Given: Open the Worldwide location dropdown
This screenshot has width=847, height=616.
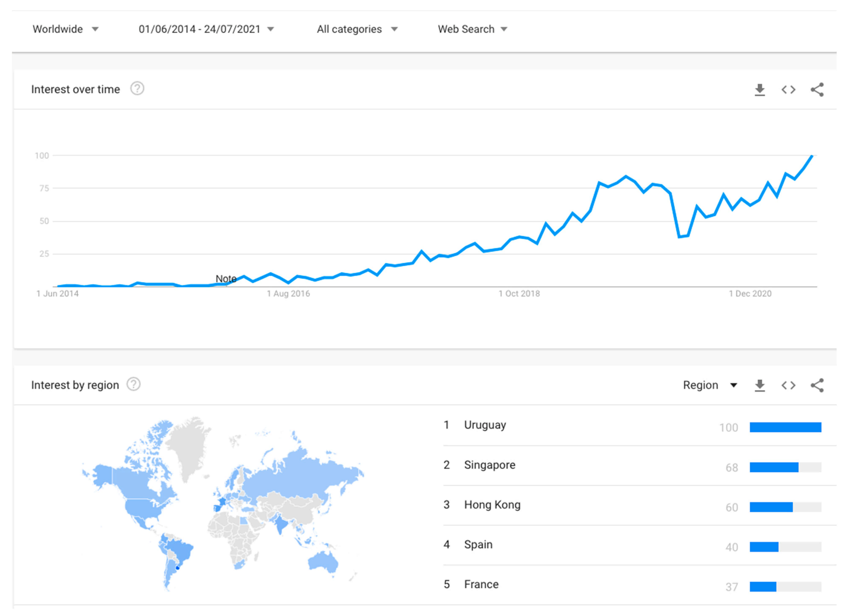Looking at the screenshot, I should coord(65,29).
